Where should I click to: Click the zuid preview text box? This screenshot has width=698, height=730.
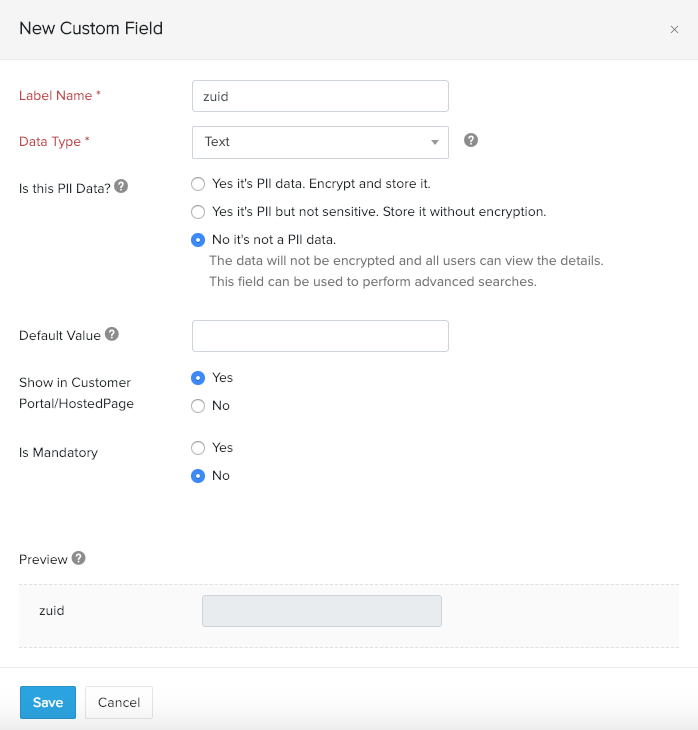[x=322, y=611]
